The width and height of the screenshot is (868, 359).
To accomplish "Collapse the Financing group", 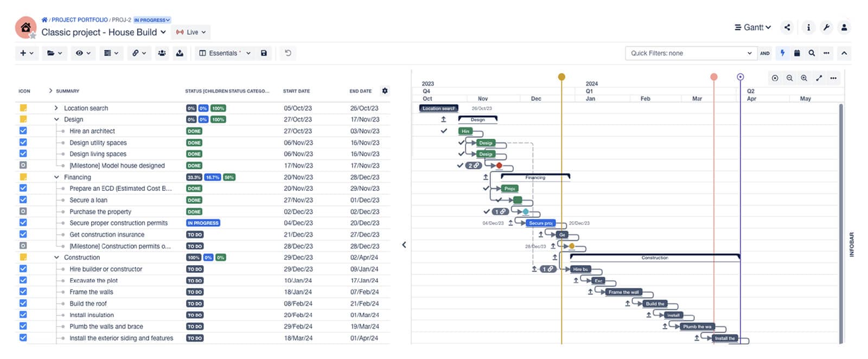I will click(56, 177).
